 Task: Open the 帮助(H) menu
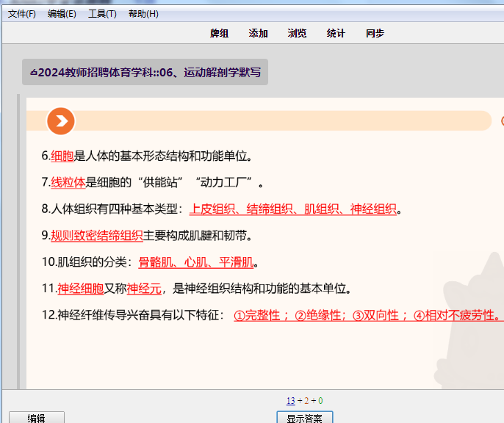tap(143, 14)
